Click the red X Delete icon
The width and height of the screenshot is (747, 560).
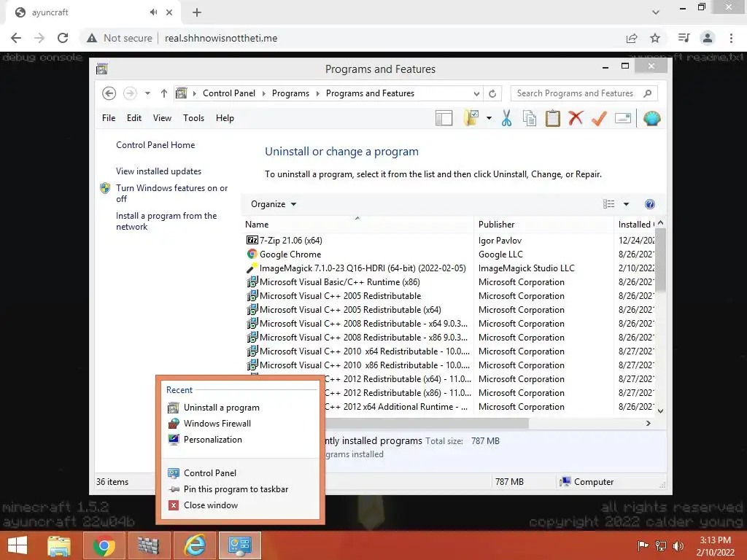tap(576, 117)
